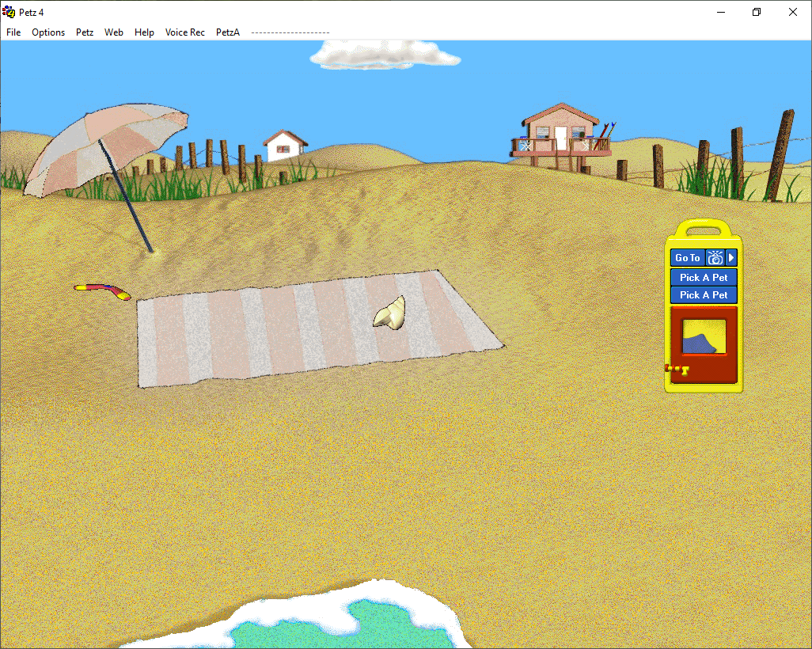Grab the yellow handle of the carrying case

click(x=704, y=229)
